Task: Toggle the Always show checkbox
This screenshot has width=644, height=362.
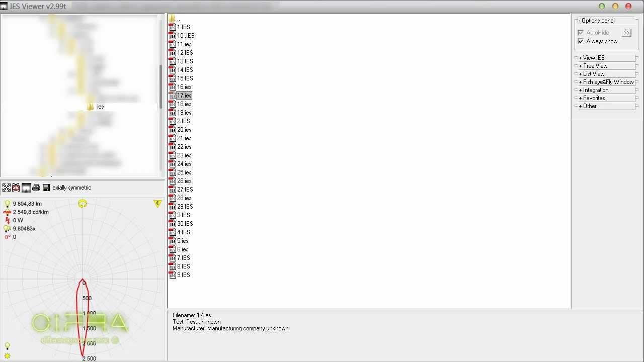Action: (581, 41)
